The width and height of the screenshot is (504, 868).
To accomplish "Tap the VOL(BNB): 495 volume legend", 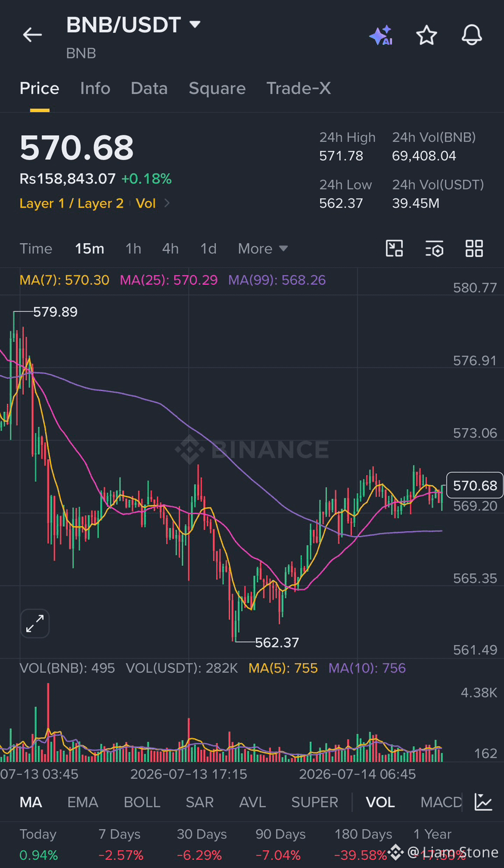I will [x=68, y=668].
